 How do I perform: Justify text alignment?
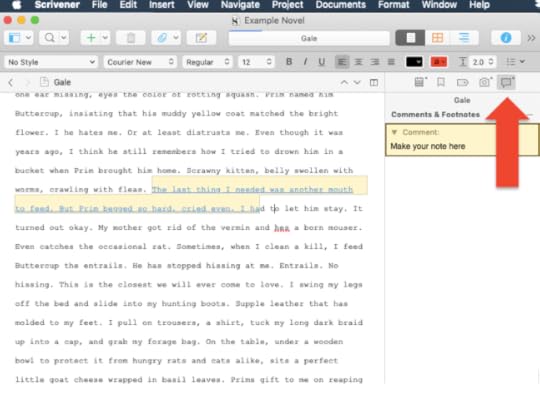click(391, 62)
